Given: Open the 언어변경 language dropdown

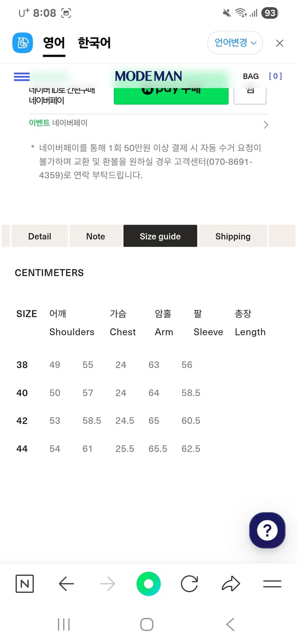Looking at the screenshot, I should 235,43.
